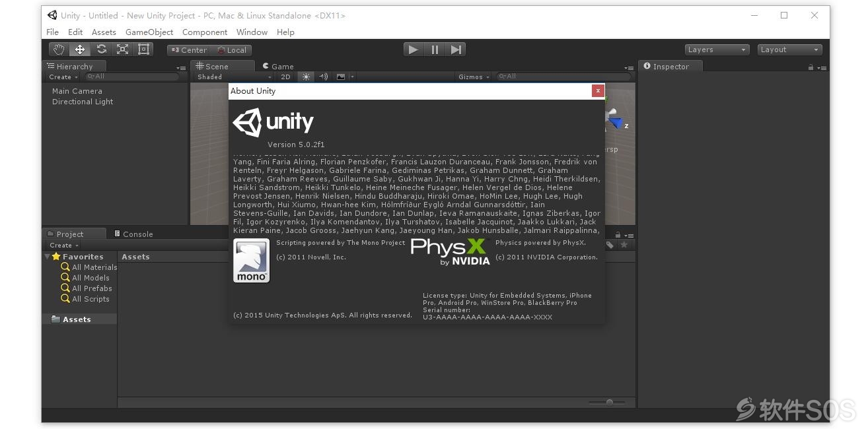
Task: Toggle scene effects image icon
Action: 341,77
